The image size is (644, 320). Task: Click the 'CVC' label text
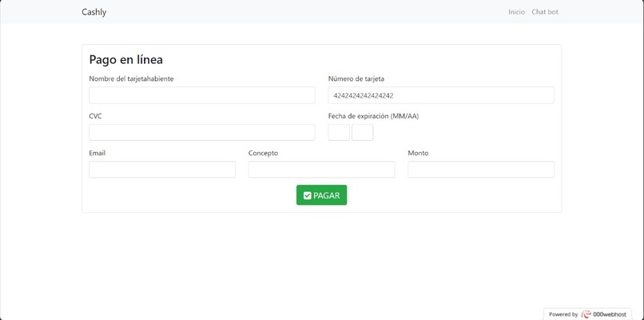point(95,117)
